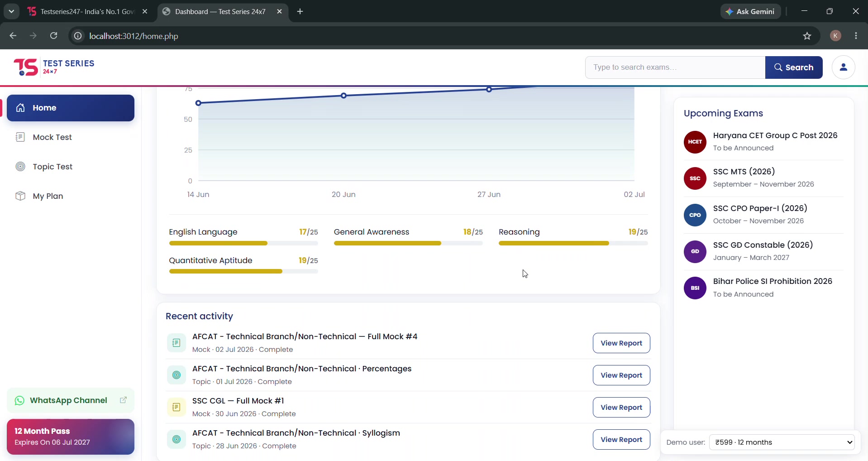This screenshot has height=461, width=868.
Task: View Report for AFCAT Percentages
Action: pyautogui.click(x=621, y=375)
